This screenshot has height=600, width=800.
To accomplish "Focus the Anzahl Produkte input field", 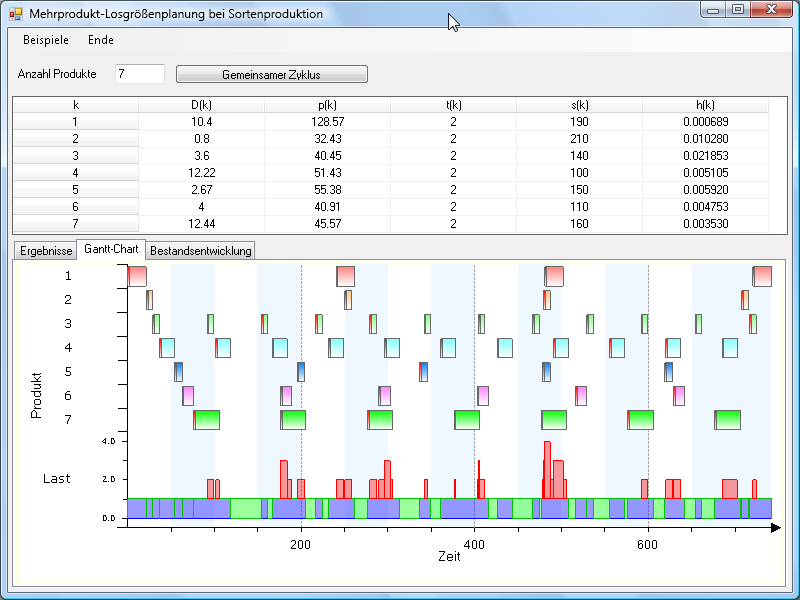I will click(x=140, y=74).
